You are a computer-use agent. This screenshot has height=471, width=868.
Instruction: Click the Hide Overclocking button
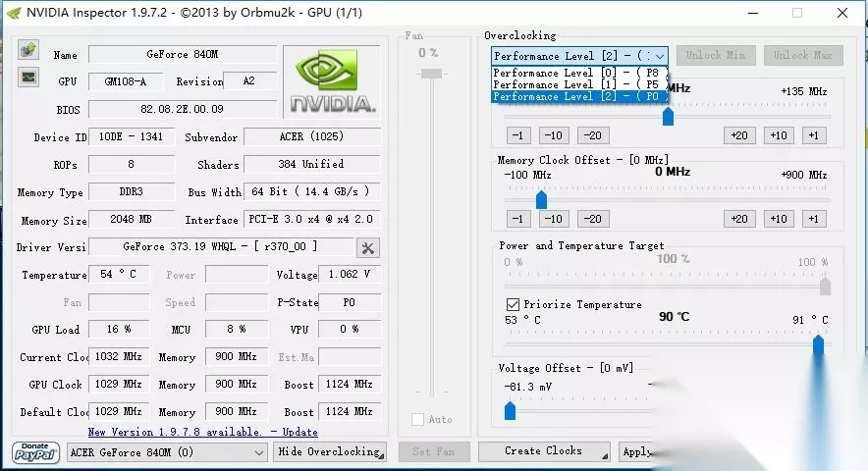[330, 451]
